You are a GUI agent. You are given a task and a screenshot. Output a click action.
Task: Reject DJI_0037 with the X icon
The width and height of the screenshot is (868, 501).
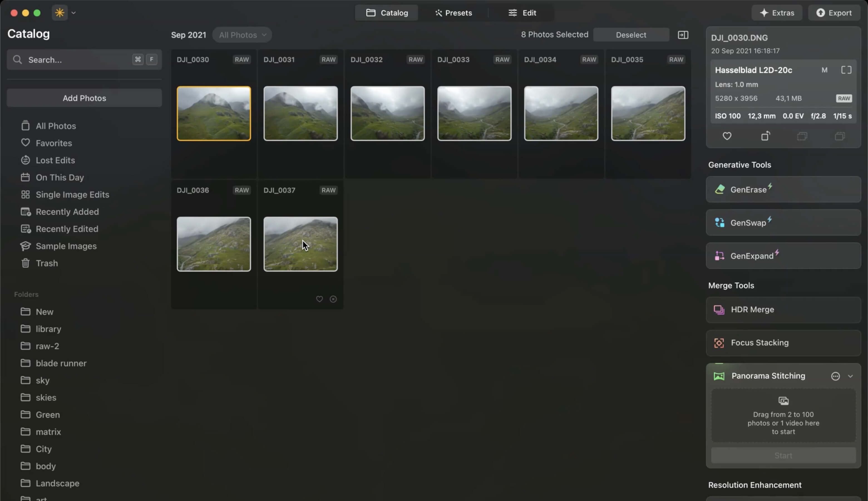tap(333, 299)
